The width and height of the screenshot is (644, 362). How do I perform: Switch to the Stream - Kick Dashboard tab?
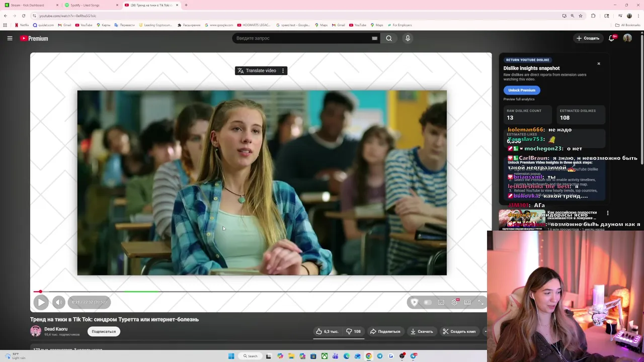pos(30,5)
